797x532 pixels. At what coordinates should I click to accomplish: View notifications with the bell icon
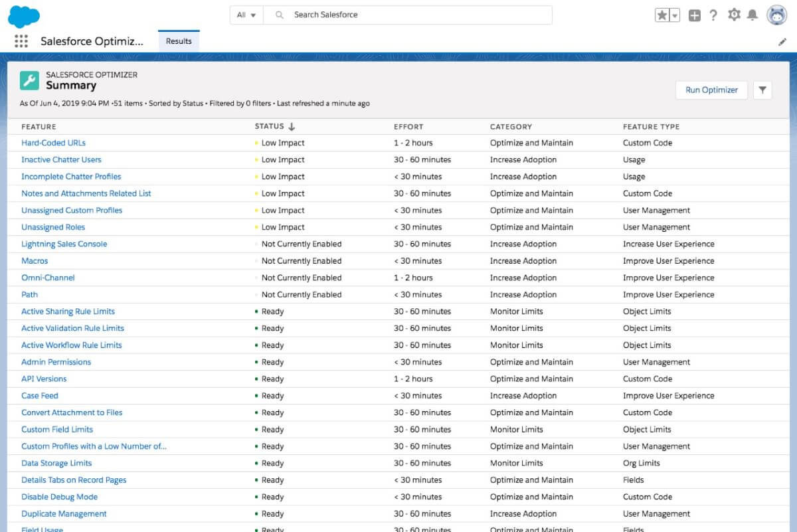click(x=751, y=15)
